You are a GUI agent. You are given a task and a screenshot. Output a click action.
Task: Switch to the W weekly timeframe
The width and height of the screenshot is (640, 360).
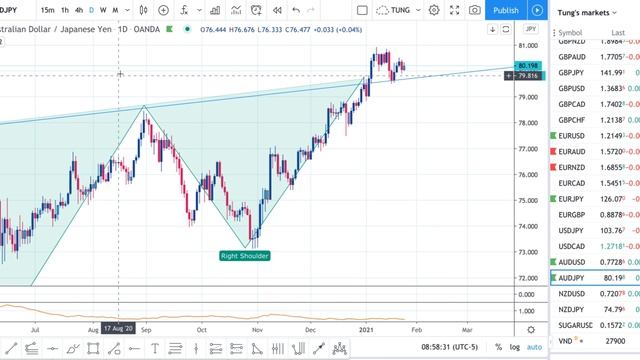click(x=103, y=10)
